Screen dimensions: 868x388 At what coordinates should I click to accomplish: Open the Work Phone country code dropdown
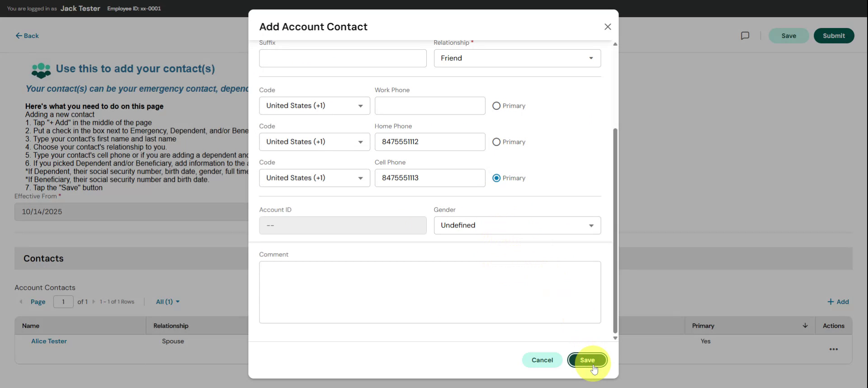click(314, 106)
